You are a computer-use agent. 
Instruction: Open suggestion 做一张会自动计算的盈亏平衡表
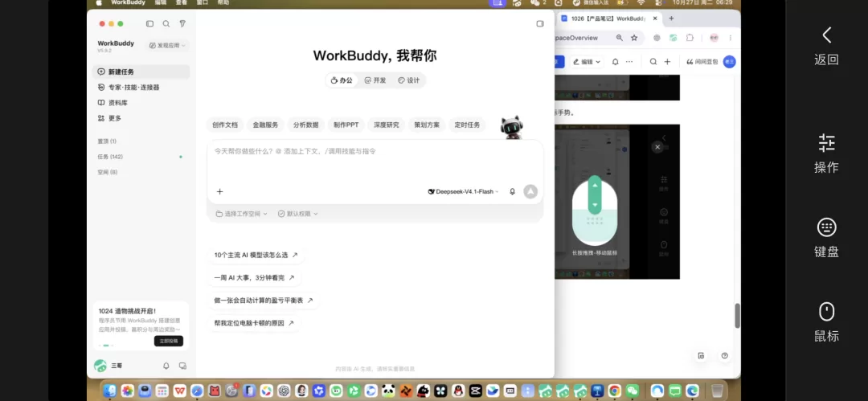pos(264,301)
